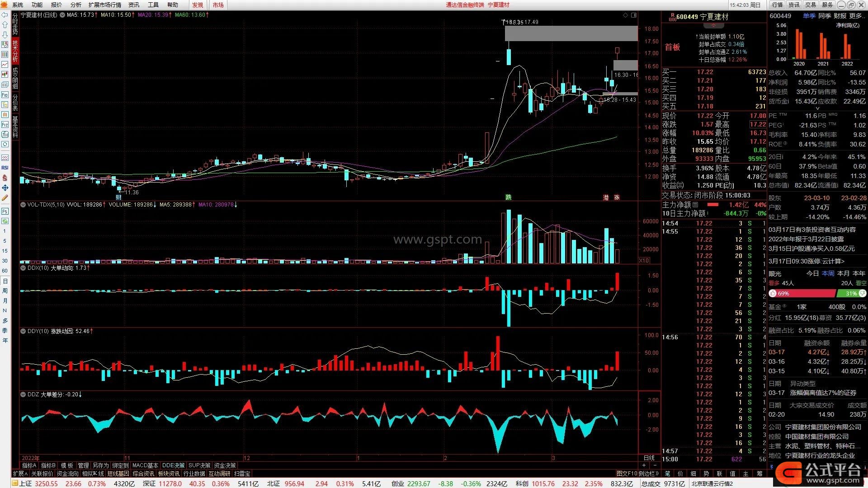Open the 扩展市场行情 menu

click(x=104, y=5)
